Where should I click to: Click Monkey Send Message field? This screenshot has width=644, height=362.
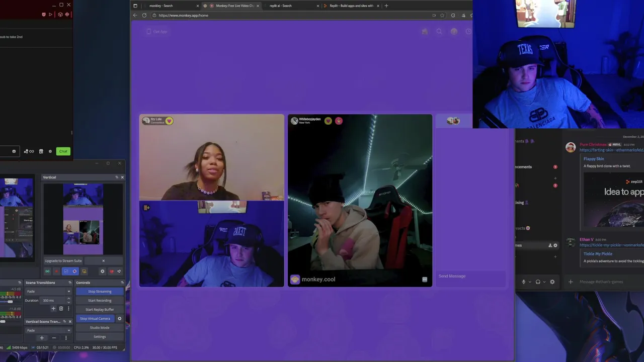click(470, 276)
